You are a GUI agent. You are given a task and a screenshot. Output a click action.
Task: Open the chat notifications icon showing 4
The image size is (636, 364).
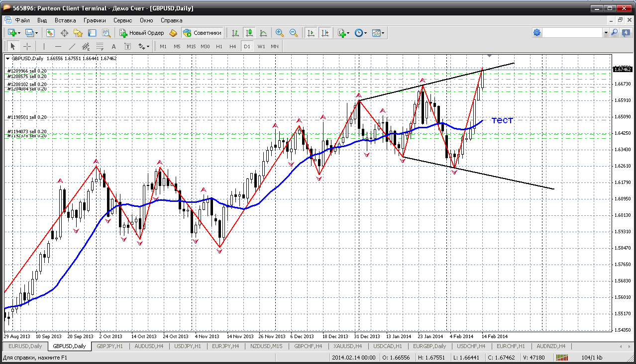click(x=625, y=32)
